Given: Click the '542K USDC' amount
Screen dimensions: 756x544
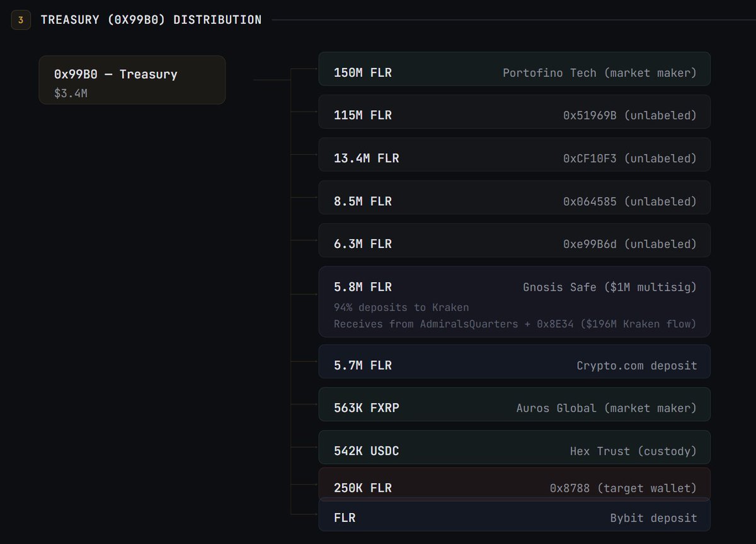Looking at the screenshot, I should point(367,451).
